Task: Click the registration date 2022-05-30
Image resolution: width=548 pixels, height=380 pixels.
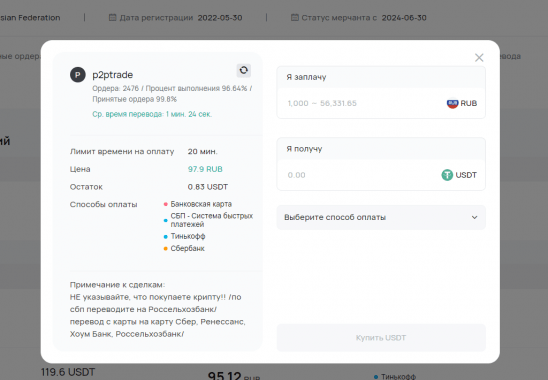Action: 220,18
